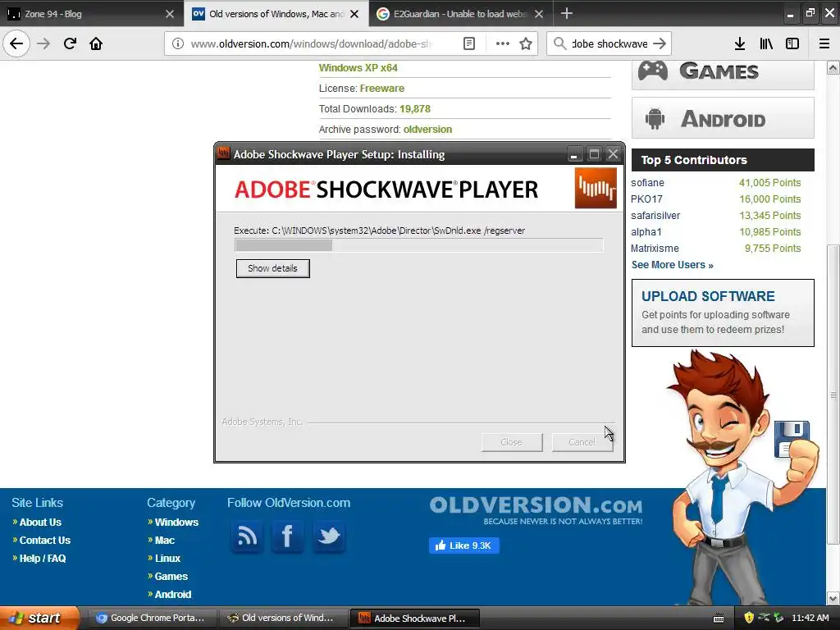Open the downloads panel
The height and width of the screenshot is (630, 840).
[x=740, y=43]
